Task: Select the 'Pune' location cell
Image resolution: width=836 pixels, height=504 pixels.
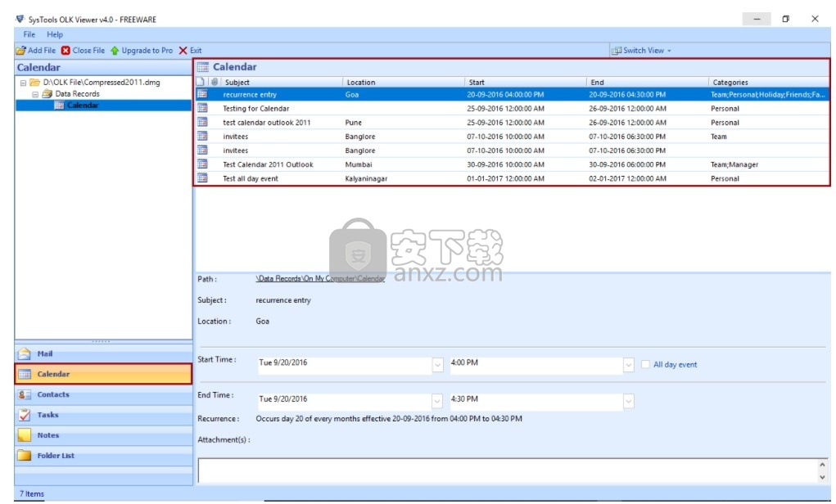Action: 354,123
